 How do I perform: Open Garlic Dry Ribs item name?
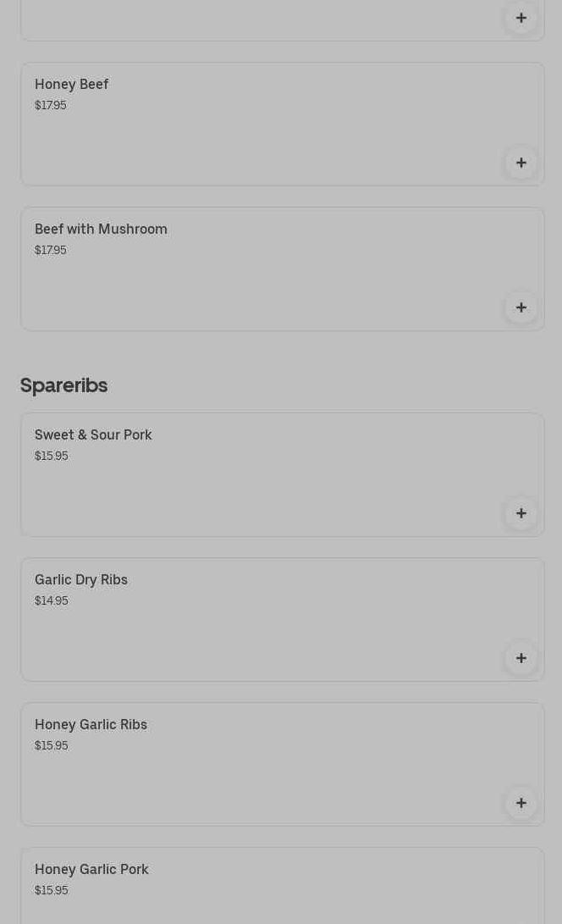(81, 579)
